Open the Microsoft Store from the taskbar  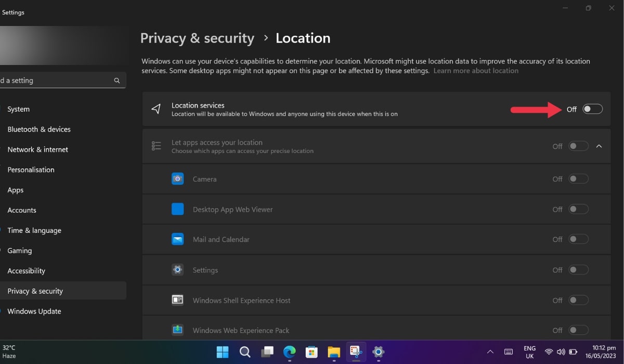(x=311, y=352)
